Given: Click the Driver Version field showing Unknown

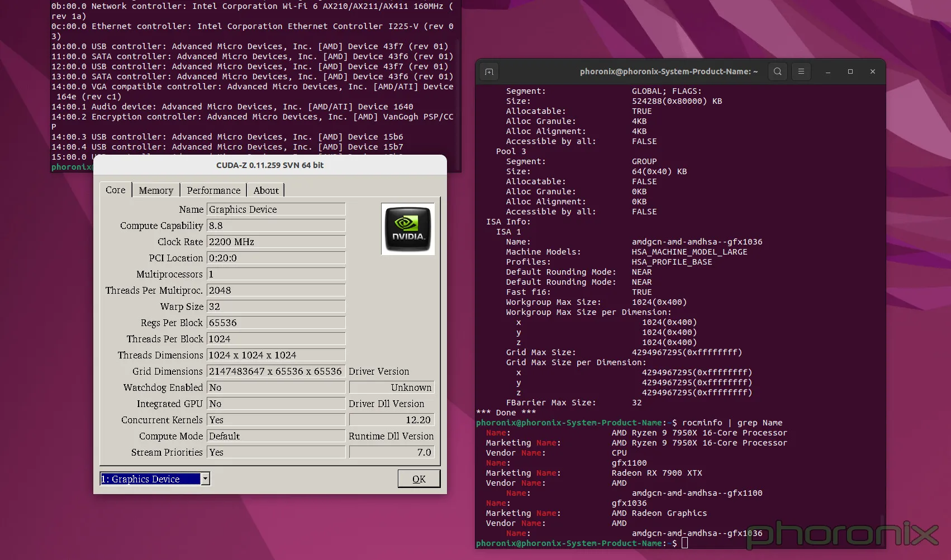Looking at the screenshot, I should click(391, 387).
